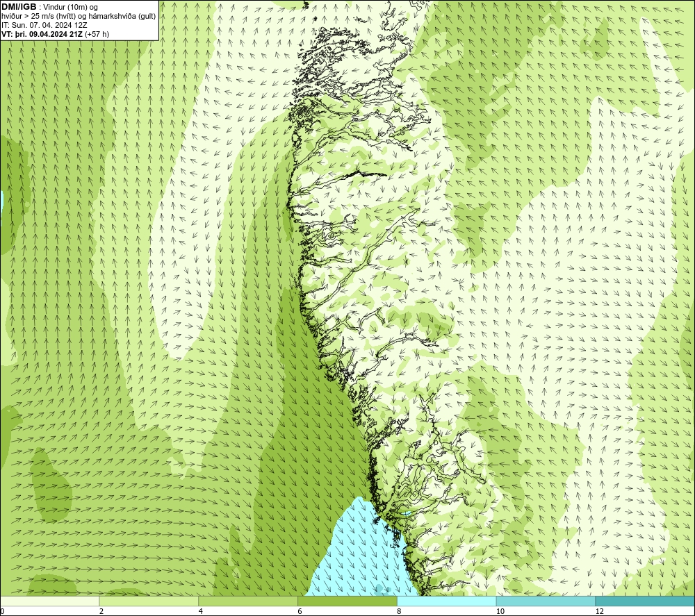This screenshot has width=695, height=616.
Task: Click the 'hviður > 25 m/s' legend line
Action: click(79, 17)
